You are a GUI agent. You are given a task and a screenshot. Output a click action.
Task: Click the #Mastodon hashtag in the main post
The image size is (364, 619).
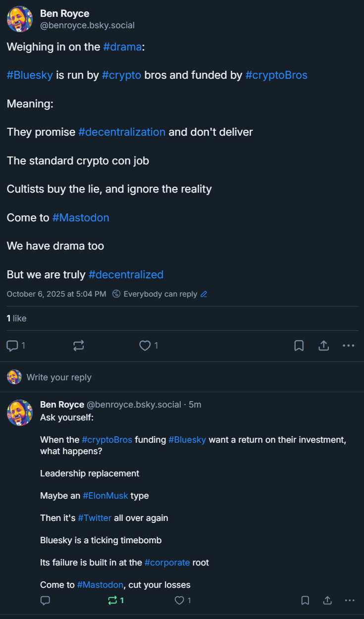81,218
